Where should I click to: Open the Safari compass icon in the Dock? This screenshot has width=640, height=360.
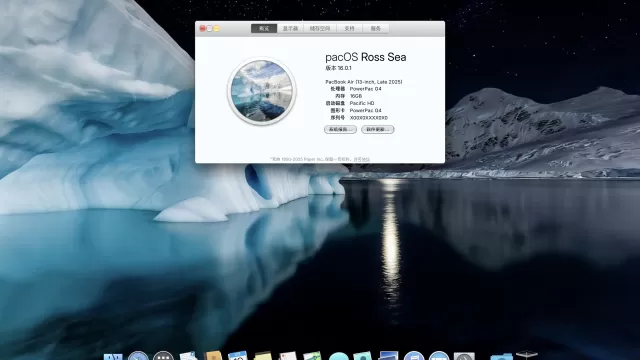pos(138,356)
